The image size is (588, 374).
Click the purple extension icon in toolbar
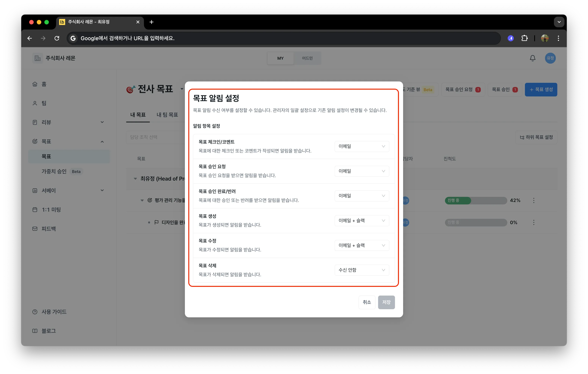click(x=511, y=38)
